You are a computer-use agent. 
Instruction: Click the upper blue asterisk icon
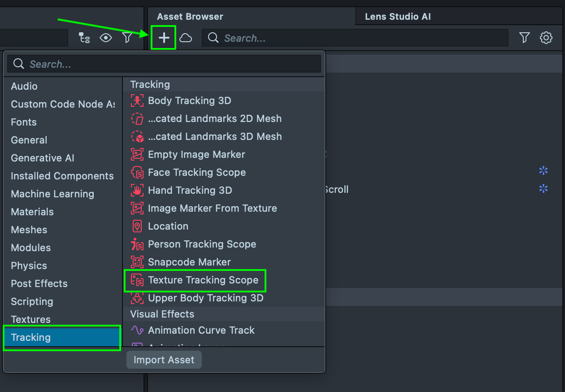543,170
